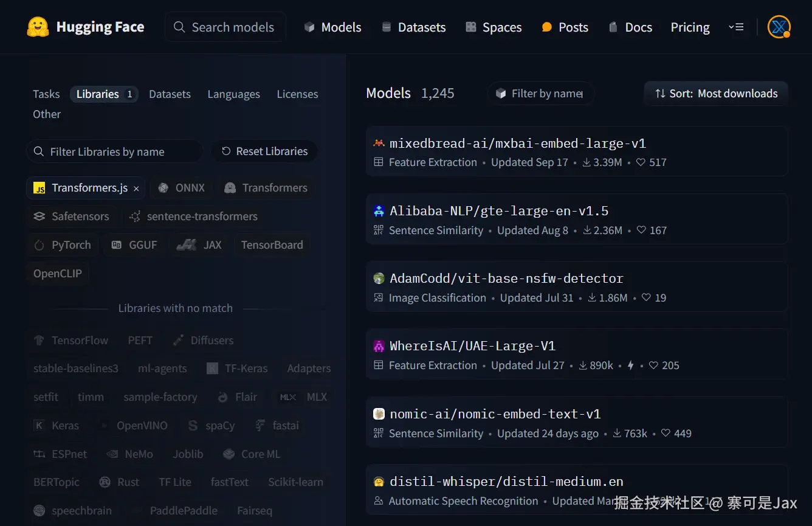
Task: Click the cube icon beside Models
Action: [x=309, y=27]
